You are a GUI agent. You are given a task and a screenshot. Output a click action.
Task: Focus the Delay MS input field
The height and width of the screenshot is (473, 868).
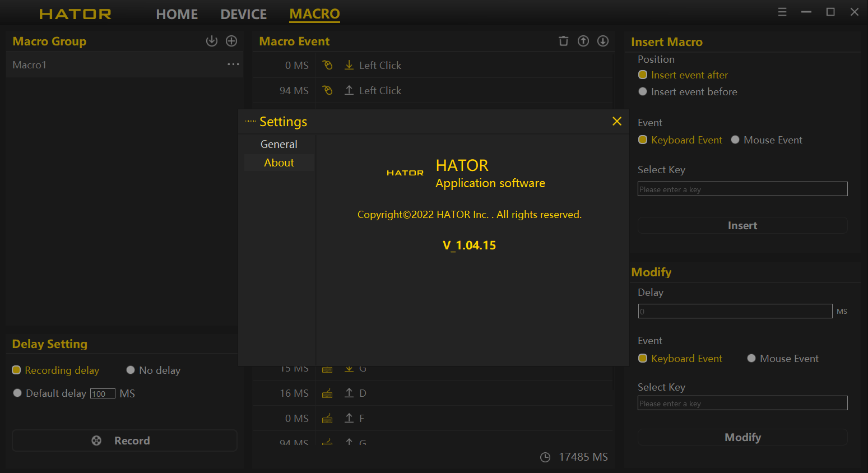point(735,311)
